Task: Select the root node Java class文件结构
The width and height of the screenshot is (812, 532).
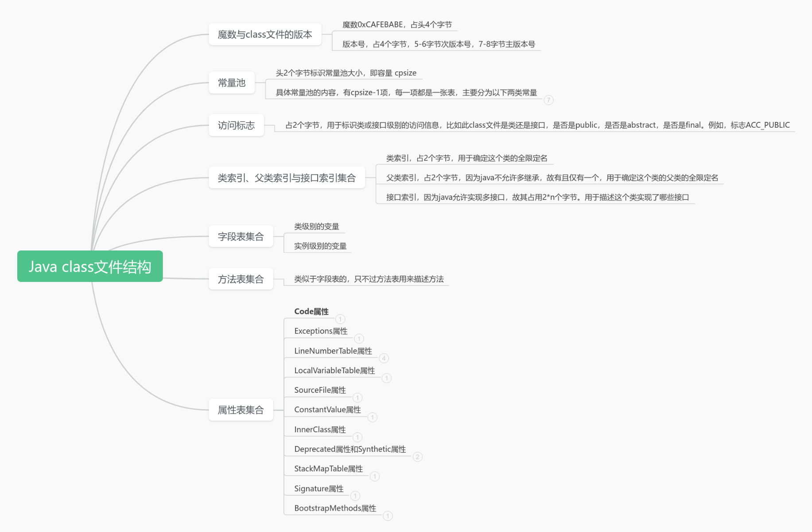Action: (90, 266)
